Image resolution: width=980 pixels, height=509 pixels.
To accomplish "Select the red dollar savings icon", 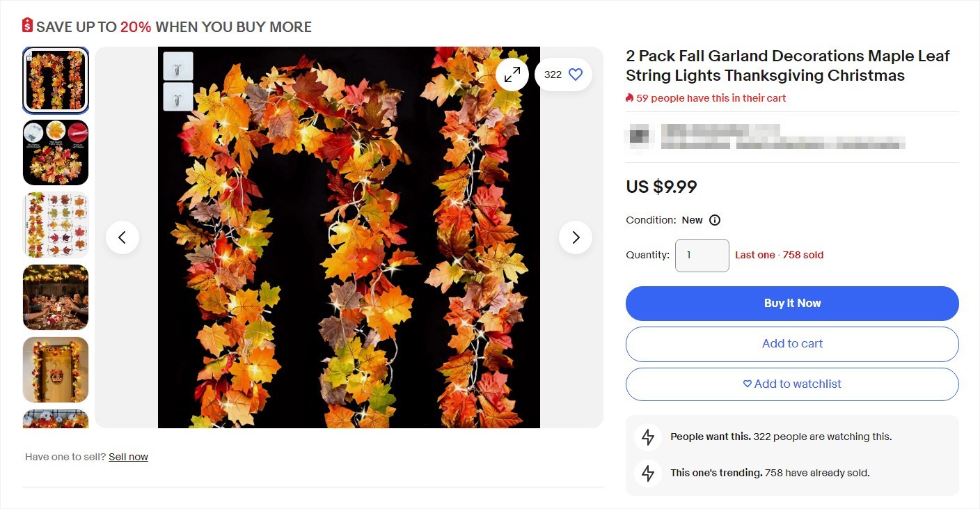I will click(x=26, y=25).
